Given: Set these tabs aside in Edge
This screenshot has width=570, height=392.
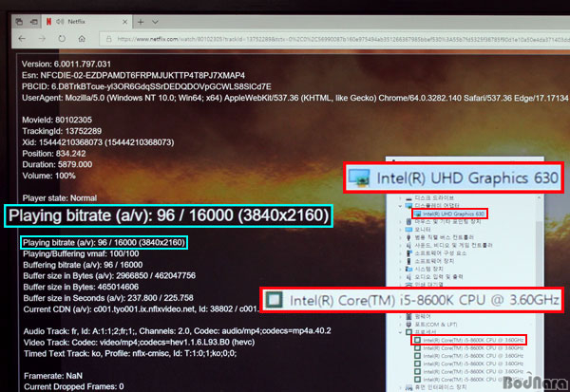Looking at the screenshot, I should point(34,22).
